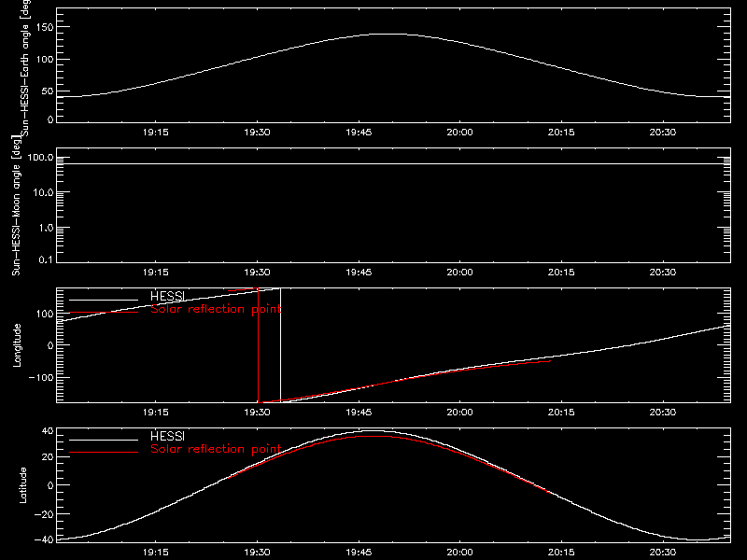Screen dimensions: 747x560
Task: Click the flat Moon angle line
Action: [393, 164]
